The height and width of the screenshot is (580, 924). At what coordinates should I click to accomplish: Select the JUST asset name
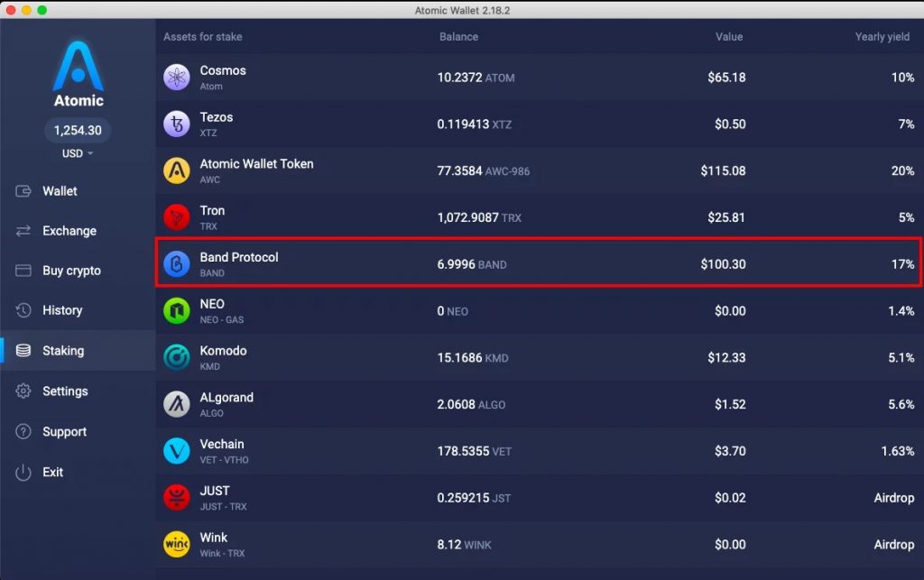click(215, 491)
